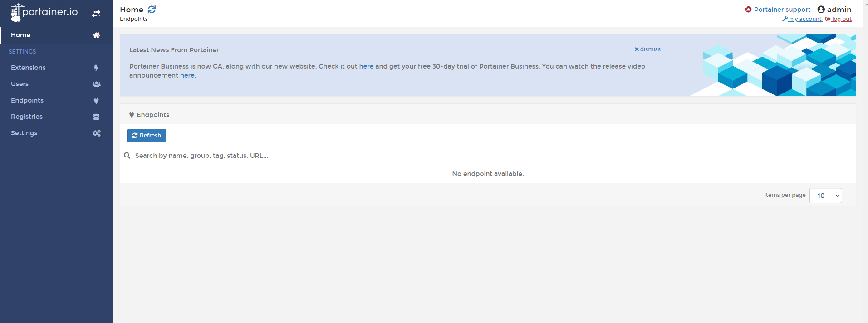The height and width of the screenshot is (323, 868).
Task: Click the 'Items per page' label
Action: click(785, 195)
